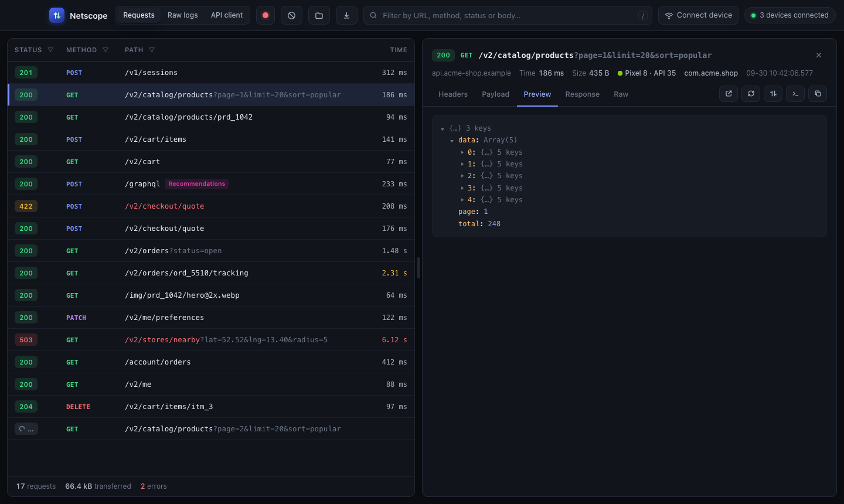Collapse the data Array(5) node
Screen dimensions: 844x504
click(x=452, y=141)
